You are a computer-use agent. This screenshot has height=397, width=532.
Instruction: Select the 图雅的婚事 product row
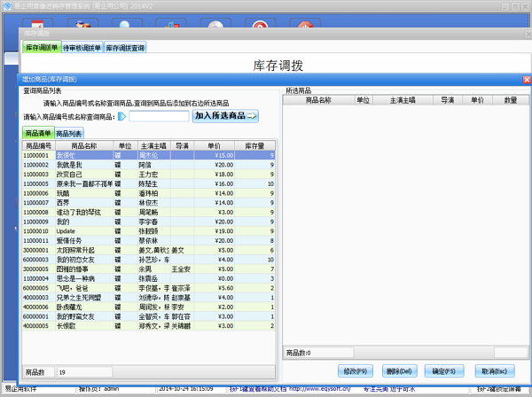click(x=149, y=269)
